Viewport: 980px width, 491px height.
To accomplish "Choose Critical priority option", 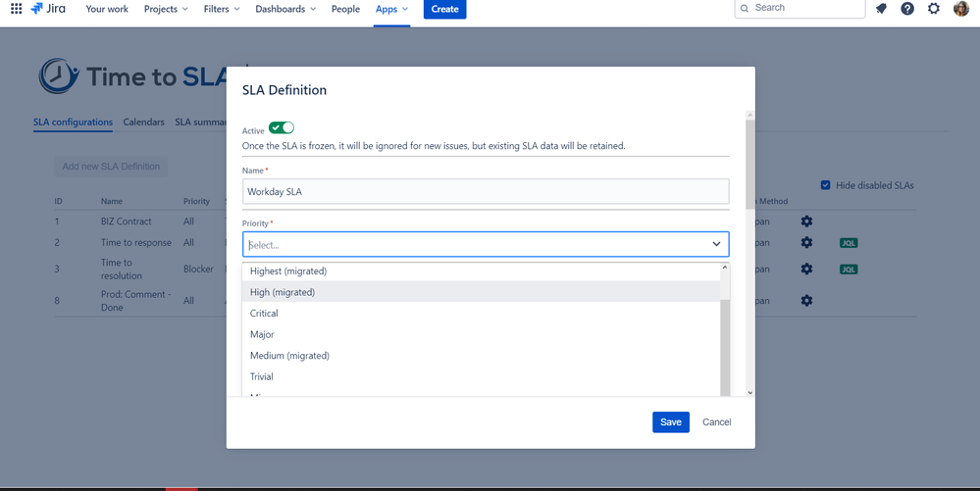I will 482,313.
